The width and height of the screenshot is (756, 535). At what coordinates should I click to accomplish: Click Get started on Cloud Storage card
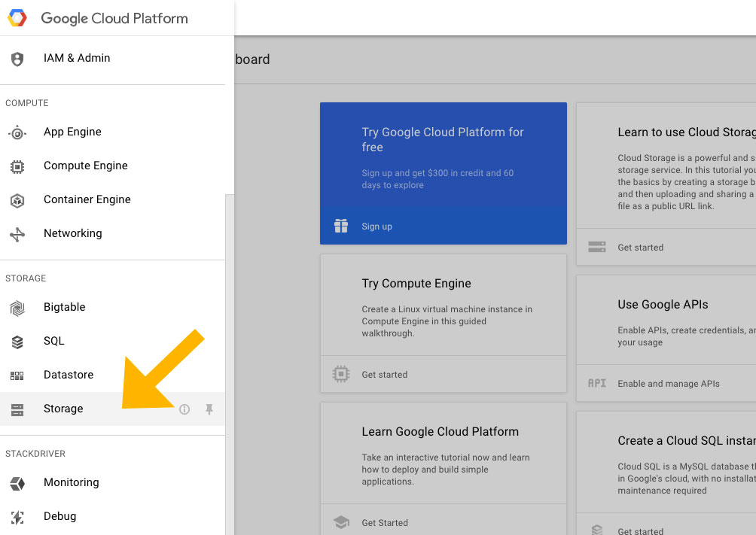640,248
